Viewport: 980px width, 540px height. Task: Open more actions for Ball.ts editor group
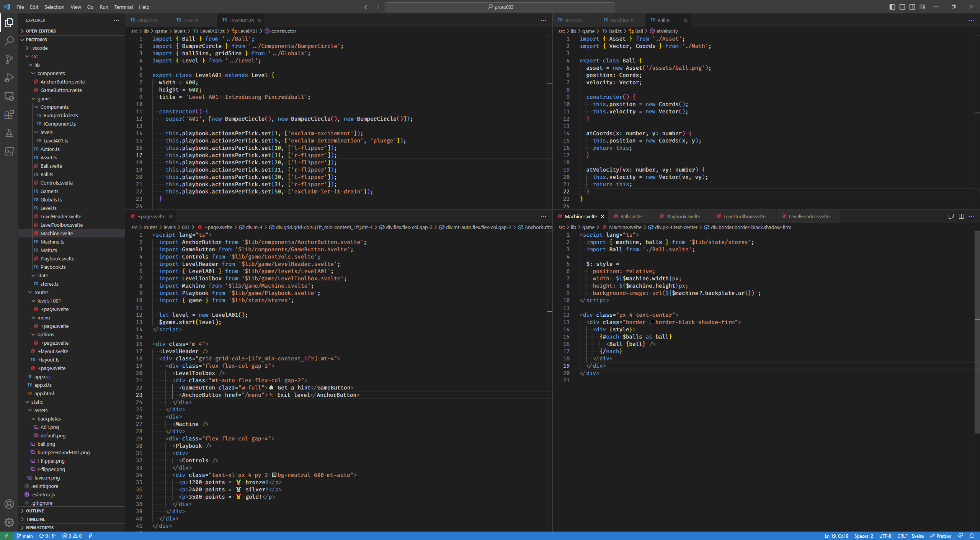pos(971,20)
